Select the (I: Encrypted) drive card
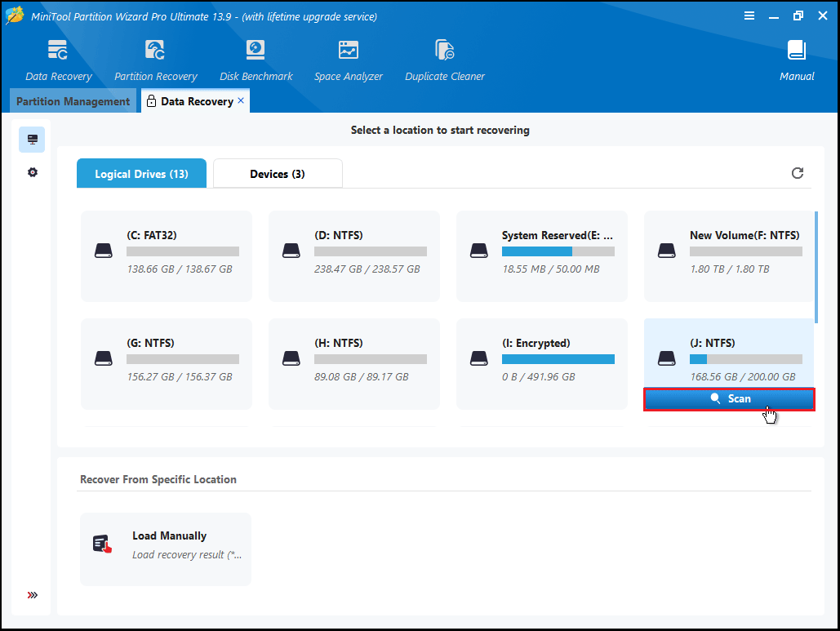840x631 pixels. coord(541,364)
